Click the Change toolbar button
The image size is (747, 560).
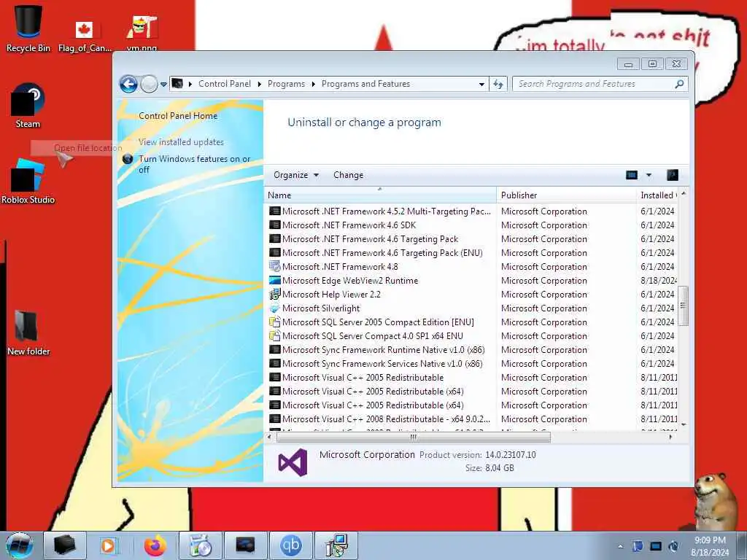coord(348,175)
